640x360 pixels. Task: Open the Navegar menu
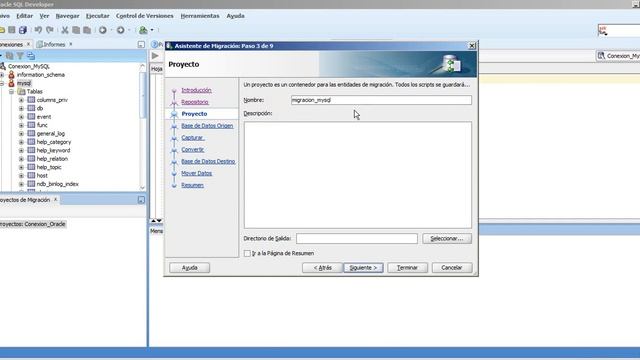coord(67,16)
